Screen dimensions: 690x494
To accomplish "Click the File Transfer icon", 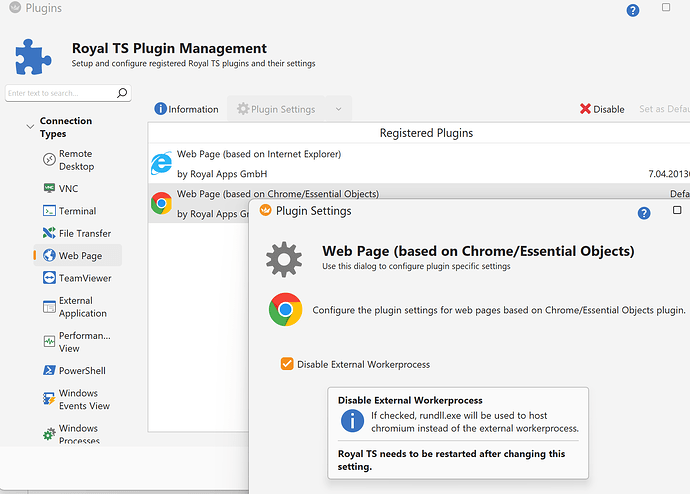I will pyautogui.click(x=49, y=233).
